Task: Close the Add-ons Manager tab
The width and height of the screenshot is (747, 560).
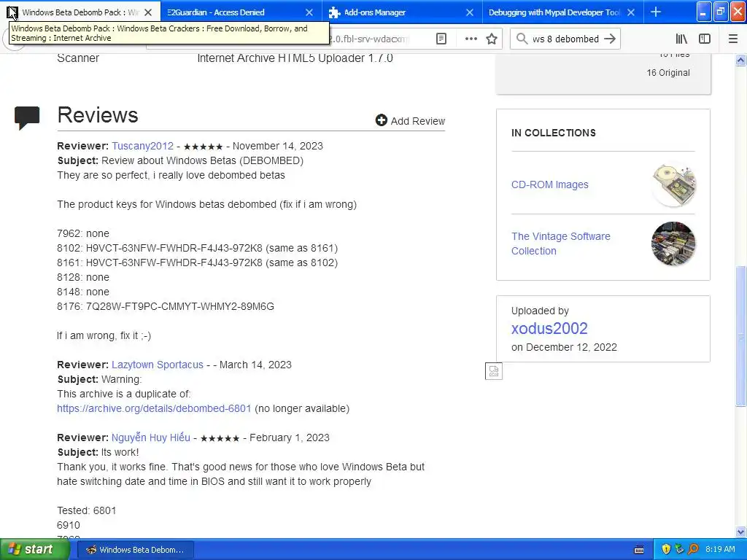Action: (470, 12)
